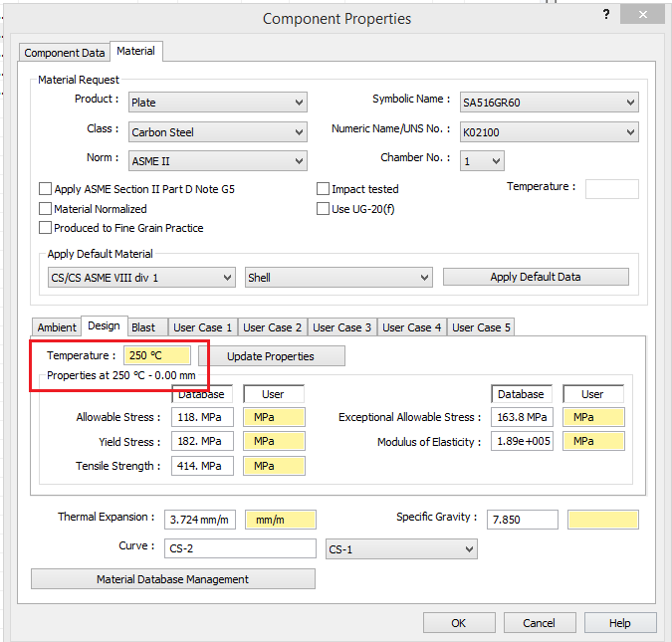Image resolution: width=672 pixels, height=642 pixels.
Task: Enable the Impact tested checkbox
Action: click(x=323, y=189)
